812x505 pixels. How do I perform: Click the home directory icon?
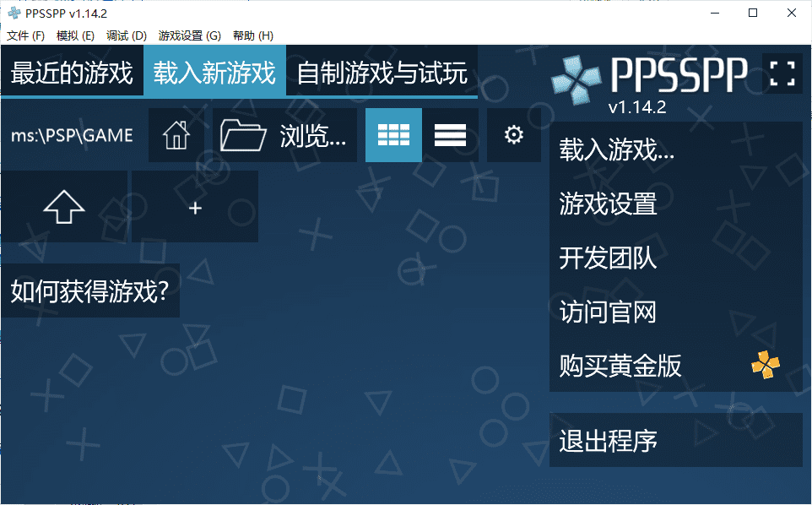176,135
